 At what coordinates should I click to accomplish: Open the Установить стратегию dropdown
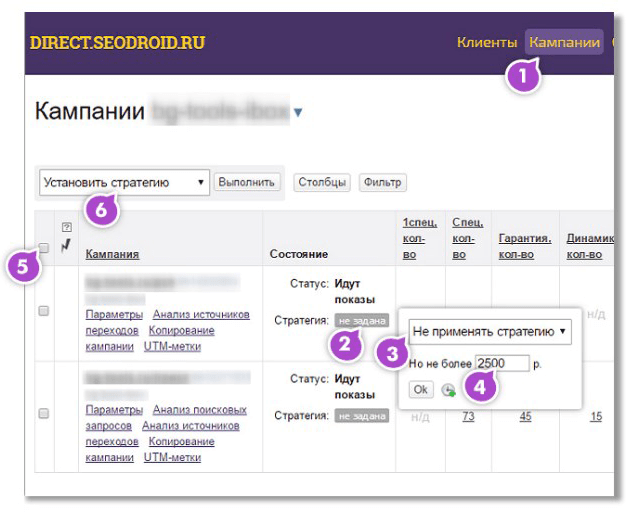(125, 182)
